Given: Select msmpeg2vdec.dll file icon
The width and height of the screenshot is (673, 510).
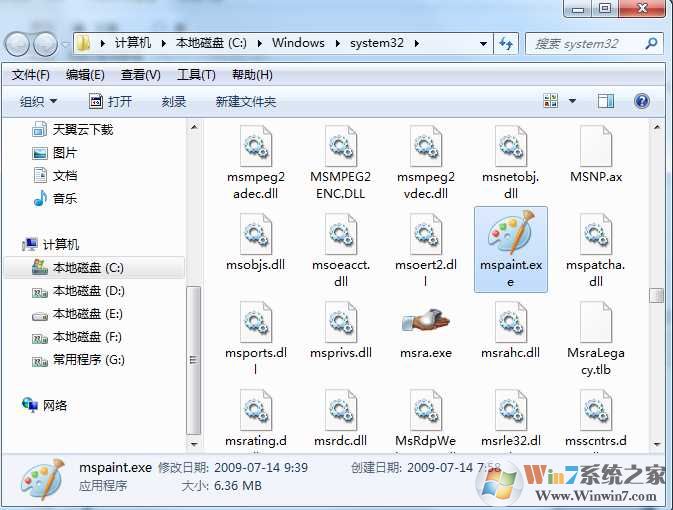Looking at the screenshot, I should pyautogui.click(x=426, y=146).
